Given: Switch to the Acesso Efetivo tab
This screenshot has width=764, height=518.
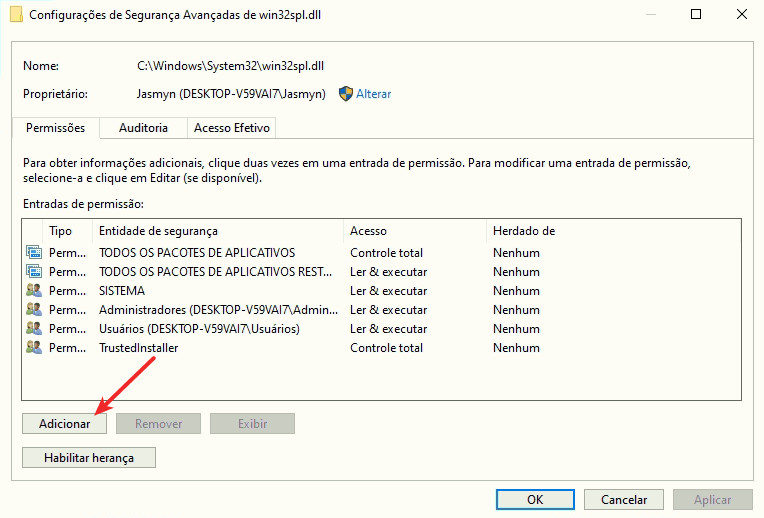Looking at the screenshot, I should tap(231, 128).
